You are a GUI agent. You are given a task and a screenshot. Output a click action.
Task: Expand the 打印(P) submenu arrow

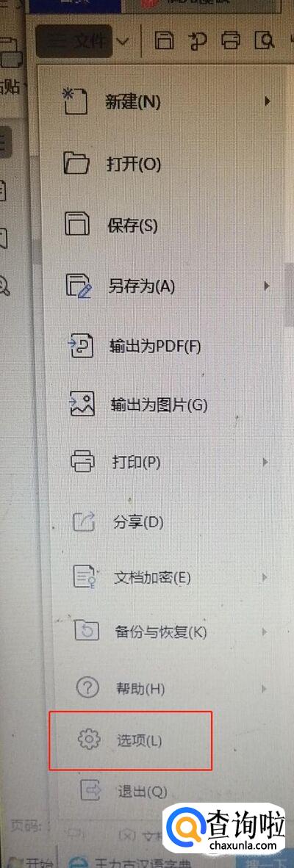[265, 462]
